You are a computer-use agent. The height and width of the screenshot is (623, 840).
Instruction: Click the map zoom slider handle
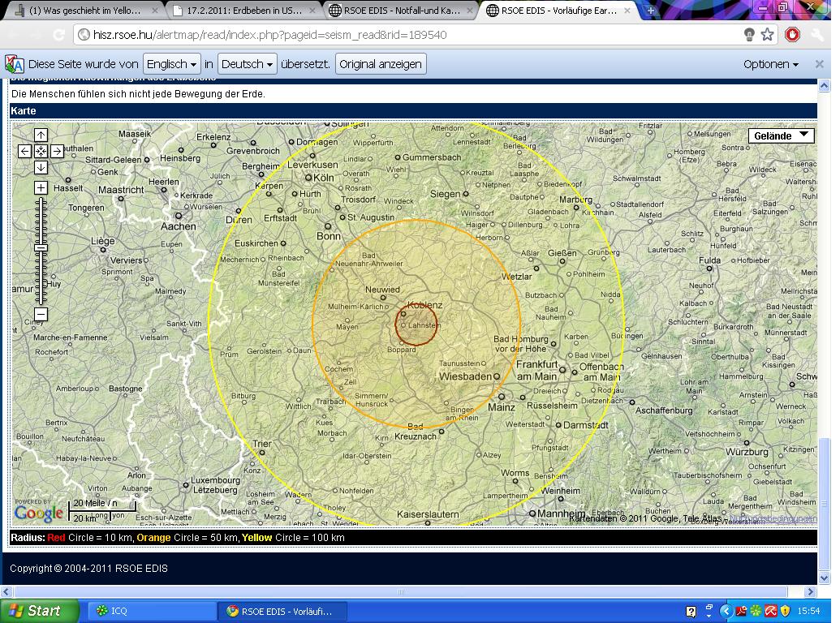(x=41, y=247)
